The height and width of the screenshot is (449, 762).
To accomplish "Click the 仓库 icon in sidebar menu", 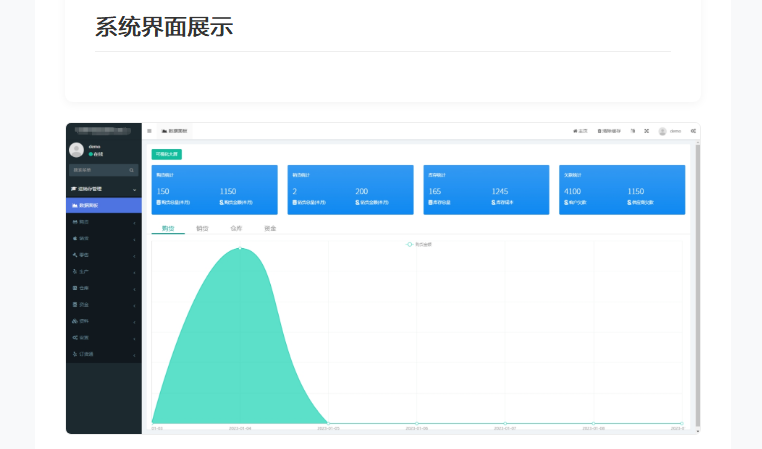I will [x=74, y=288].
